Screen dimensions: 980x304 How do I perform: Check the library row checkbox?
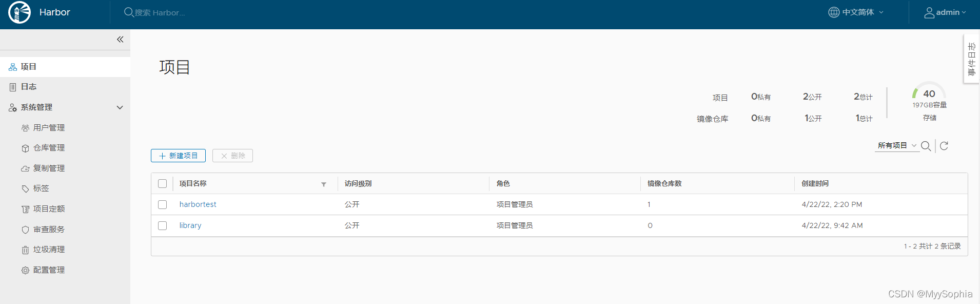pos(163,225)
